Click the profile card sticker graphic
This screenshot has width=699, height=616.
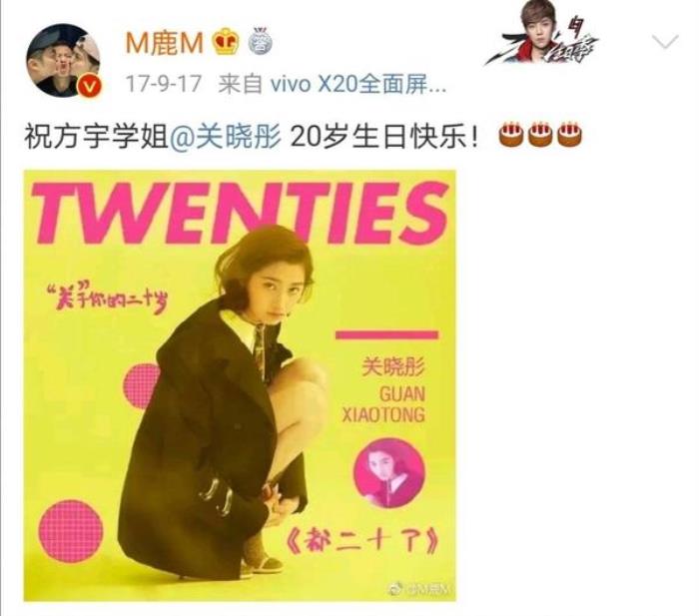click(x=541, y=33)
